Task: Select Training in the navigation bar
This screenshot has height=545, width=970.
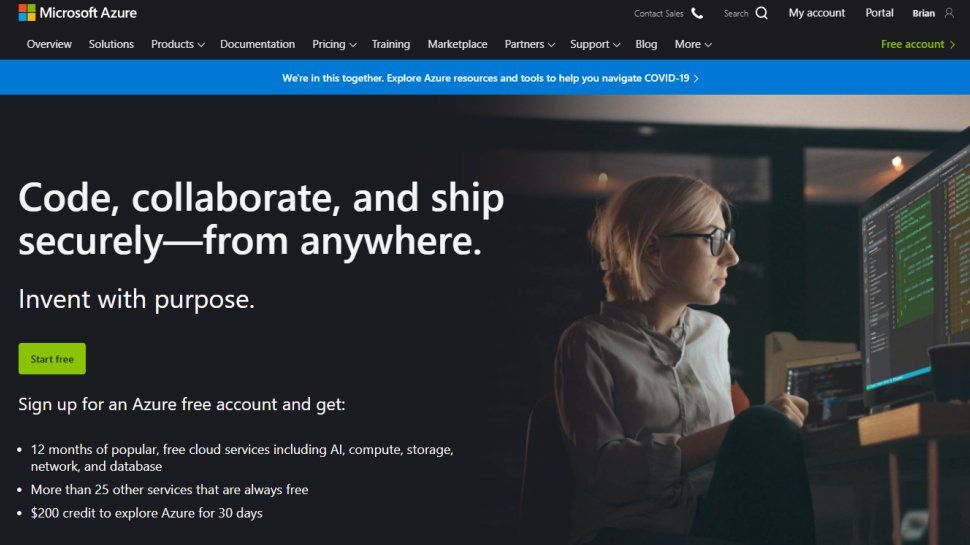Action: pyautogui.click(x=391, y=45)
